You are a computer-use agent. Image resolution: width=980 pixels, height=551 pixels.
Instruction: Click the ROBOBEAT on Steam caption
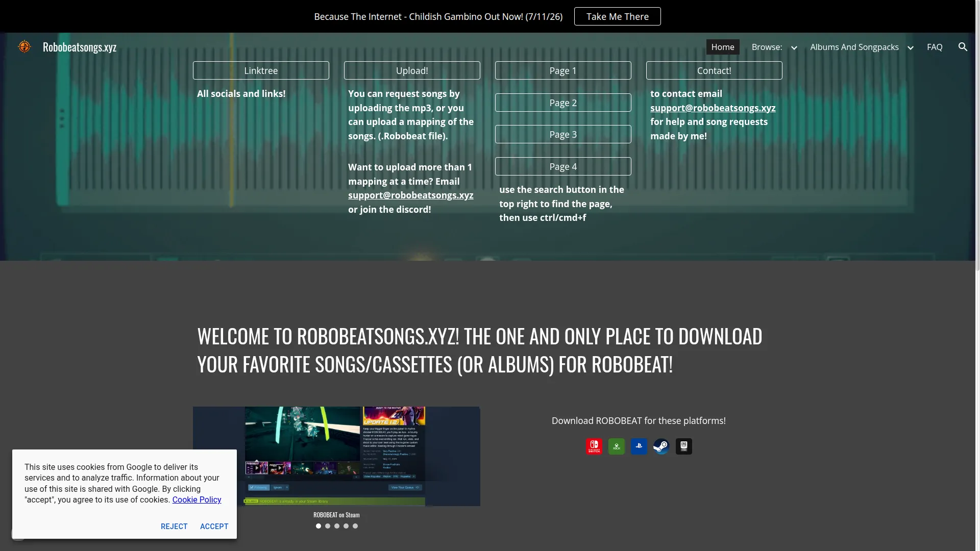point(336,515)
